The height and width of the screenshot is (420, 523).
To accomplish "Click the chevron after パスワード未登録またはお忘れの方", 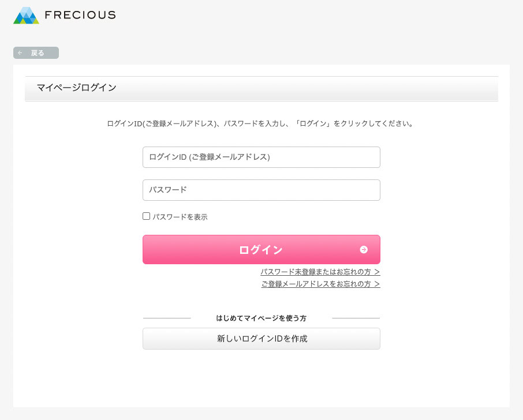I will pos(377,272).
